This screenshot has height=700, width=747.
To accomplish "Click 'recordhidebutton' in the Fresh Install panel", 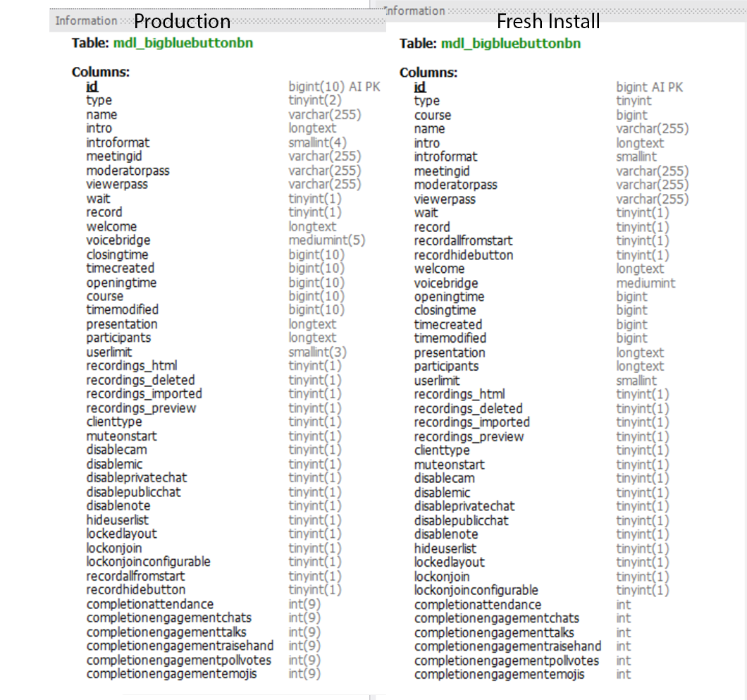I will click(464, 255).
